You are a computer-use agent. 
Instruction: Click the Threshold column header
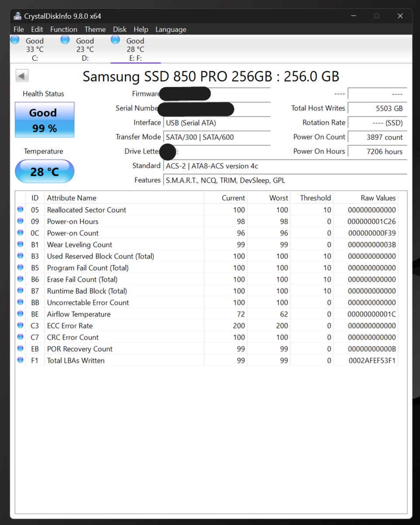pyautogui.click(x=312, y=198)
